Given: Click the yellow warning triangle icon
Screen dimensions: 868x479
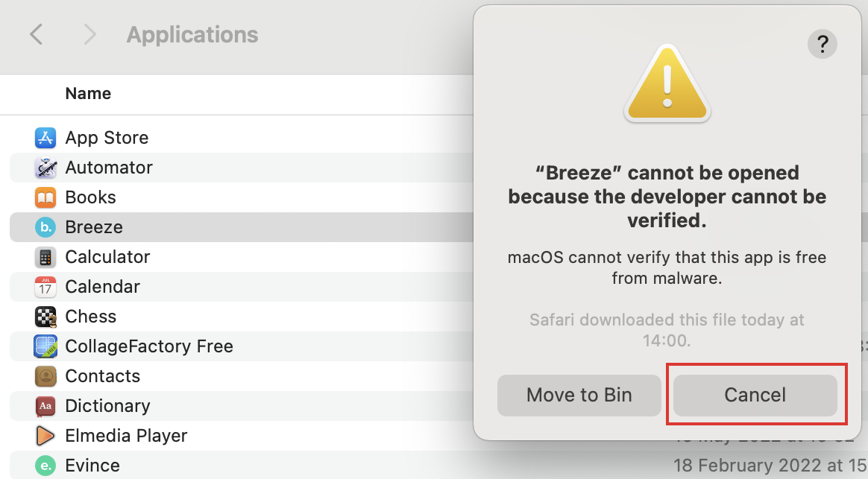Looking at the screenshot, I should tap(667, 83).
